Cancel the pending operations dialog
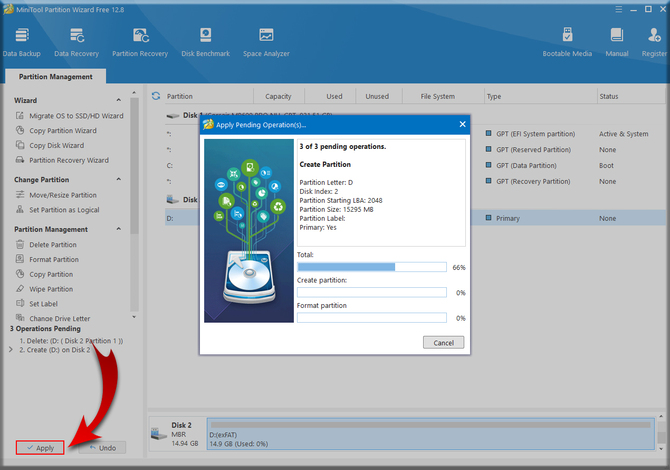The width and height of the screenshot is (670, 470). [444, 343]
